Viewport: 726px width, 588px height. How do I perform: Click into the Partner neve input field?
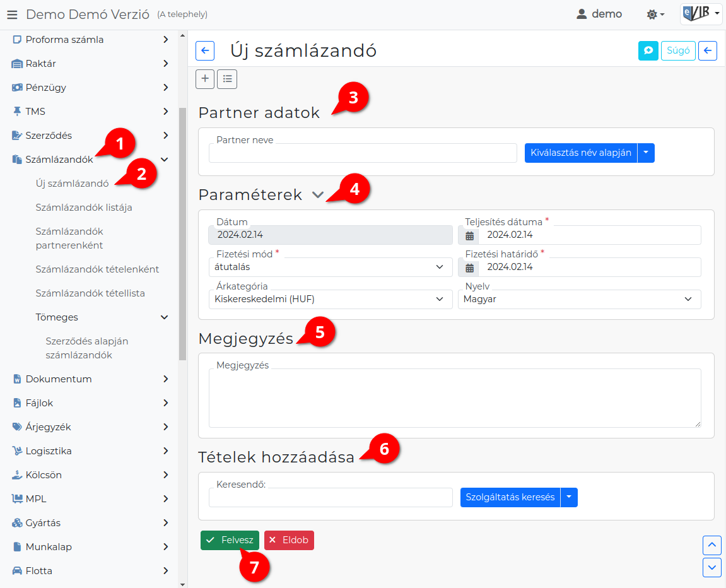pyautogui.click(x=363, y=153)
